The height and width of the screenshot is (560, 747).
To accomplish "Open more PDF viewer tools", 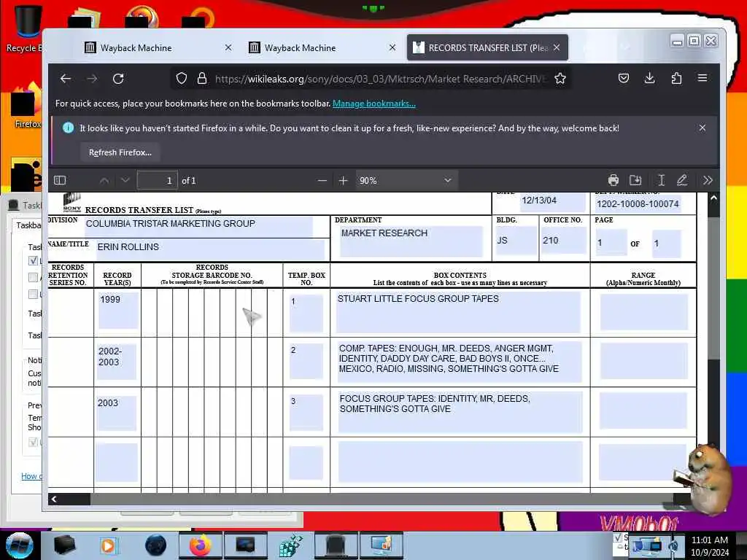I will click(708, 181).
